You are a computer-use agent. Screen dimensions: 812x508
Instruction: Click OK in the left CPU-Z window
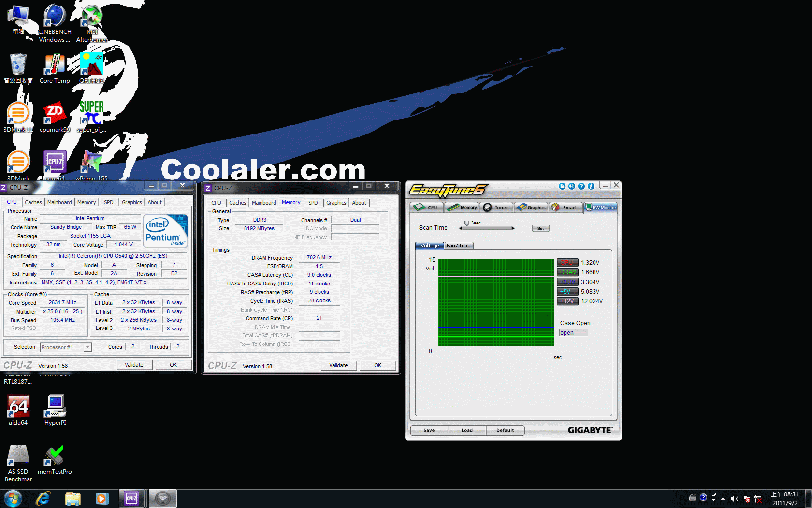[x=174, y=365]
